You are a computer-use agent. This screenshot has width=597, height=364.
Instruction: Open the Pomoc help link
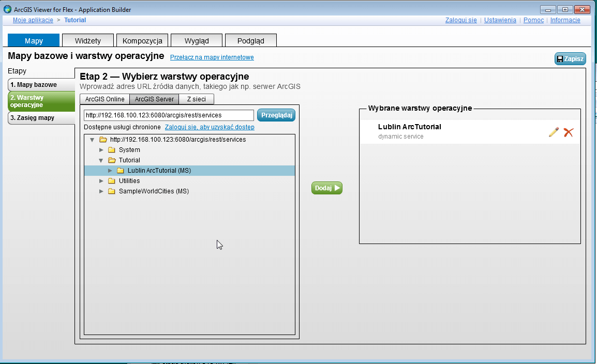point(533,20)
